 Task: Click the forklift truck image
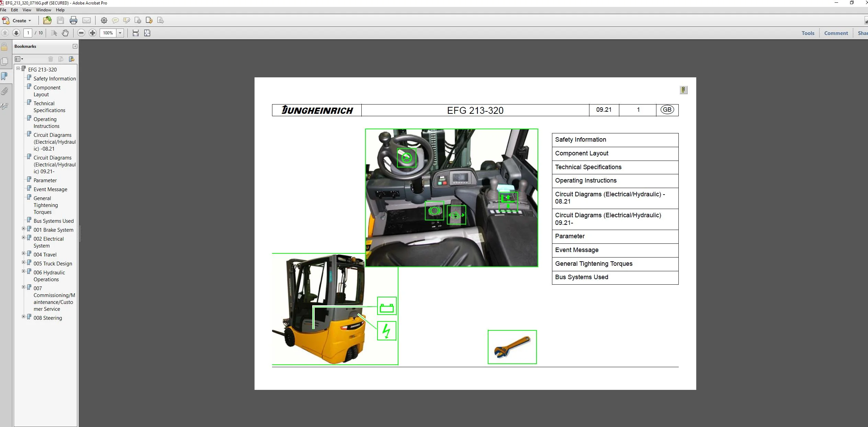pos(319,309)
